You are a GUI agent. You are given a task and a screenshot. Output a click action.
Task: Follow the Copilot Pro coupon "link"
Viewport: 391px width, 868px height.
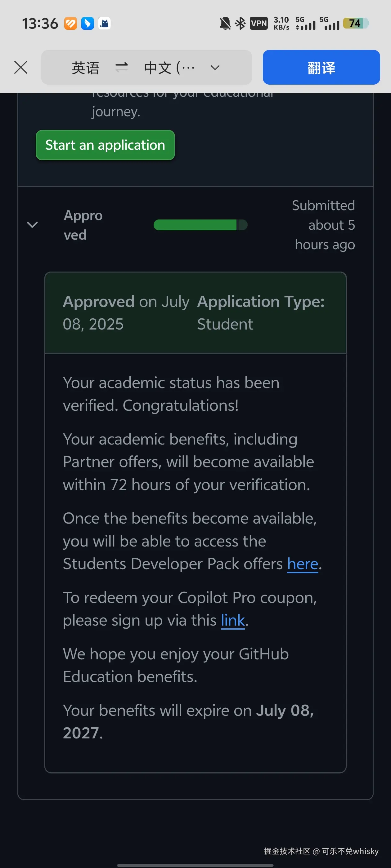tap(233, 620)
